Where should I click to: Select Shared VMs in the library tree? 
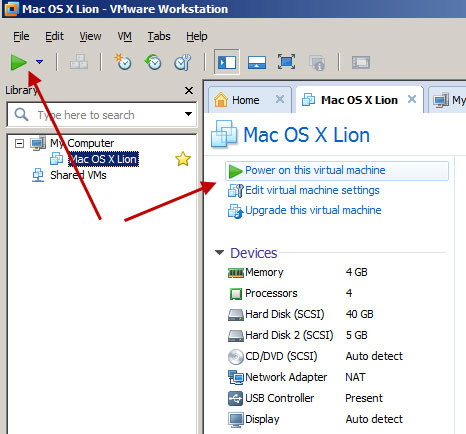78,175
